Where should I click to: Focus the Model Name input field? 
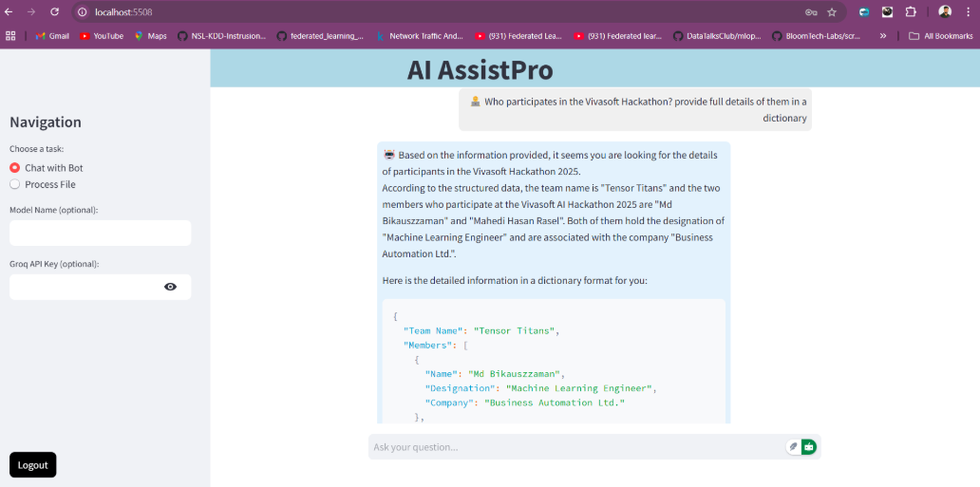[100, 234]
